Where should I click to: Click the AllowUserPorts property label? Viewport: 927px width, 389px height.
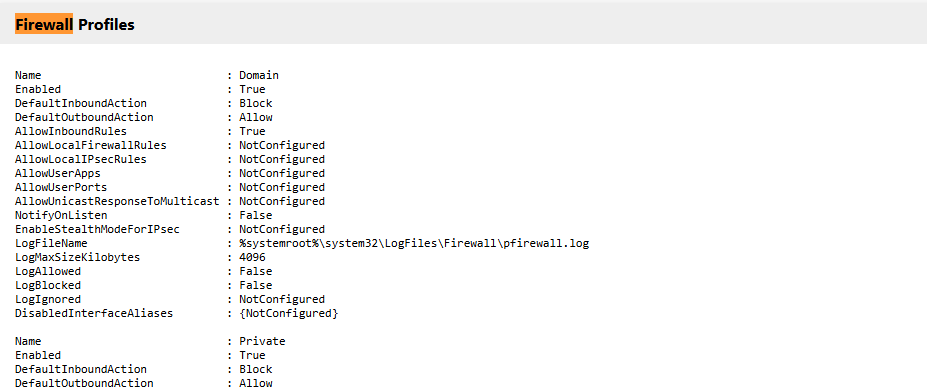(x=61, y=187)
